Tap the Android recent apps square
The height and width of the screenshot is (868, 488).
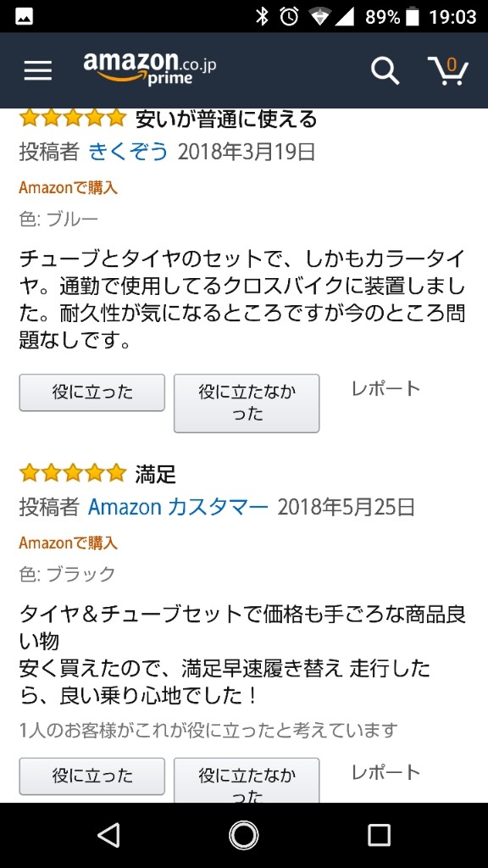click(x=379, y=835)
